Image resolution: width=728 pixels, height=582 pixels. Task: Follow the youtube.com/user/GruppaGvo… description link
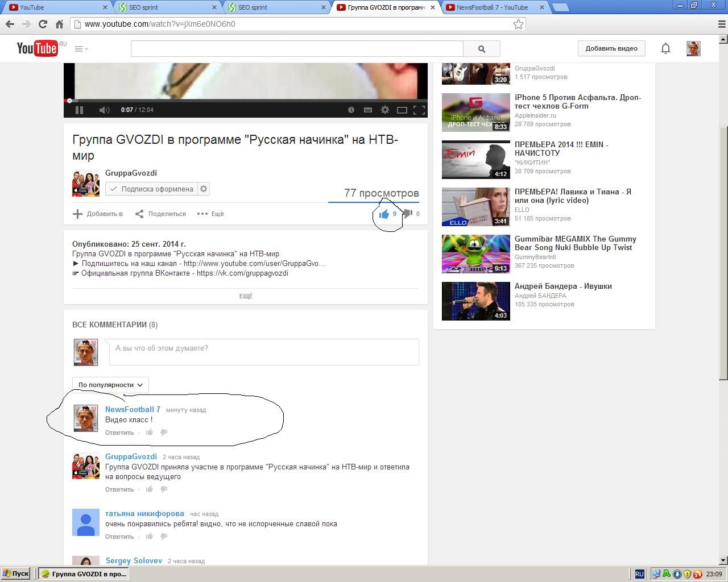coord(254,264)
